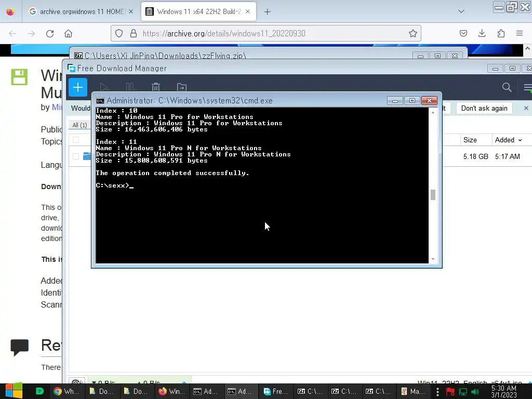Click the Firefox taskbar button

point(171,391)
